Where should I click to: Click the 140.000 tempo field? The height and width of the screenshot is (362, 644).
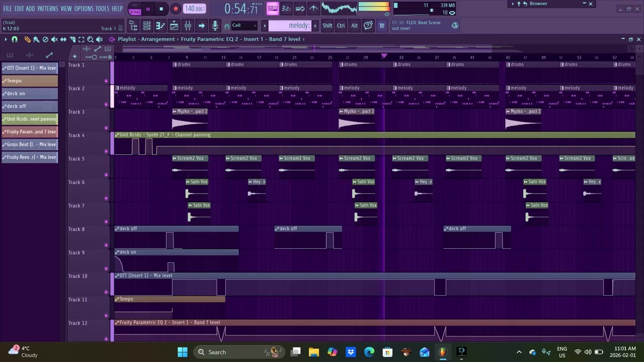coord(194,9)
